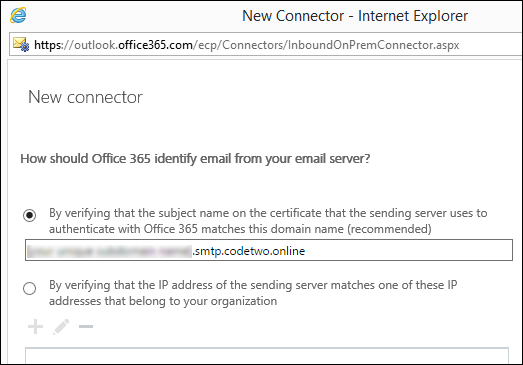Click the .smtp.codetwo.online text in field
This screenshot has height=365, width=523.
pos(248,251)
